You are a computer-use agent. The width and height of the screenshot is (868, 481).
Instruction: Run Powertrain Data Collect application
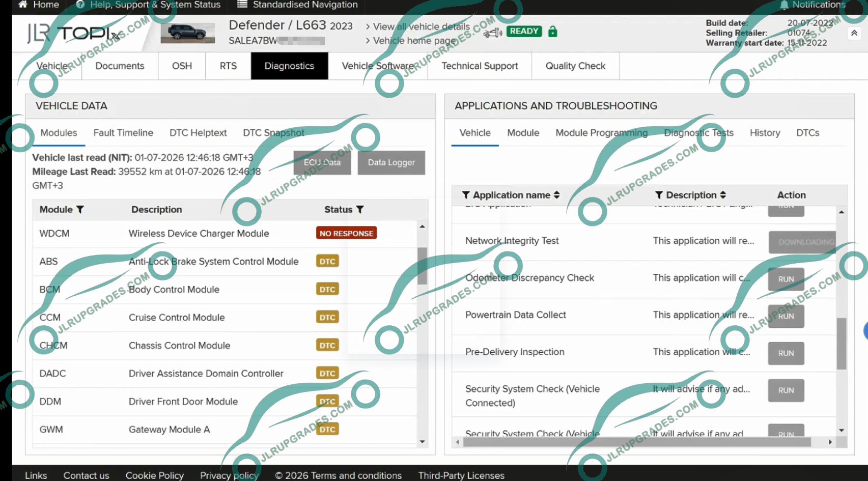(x=786, y=316)
